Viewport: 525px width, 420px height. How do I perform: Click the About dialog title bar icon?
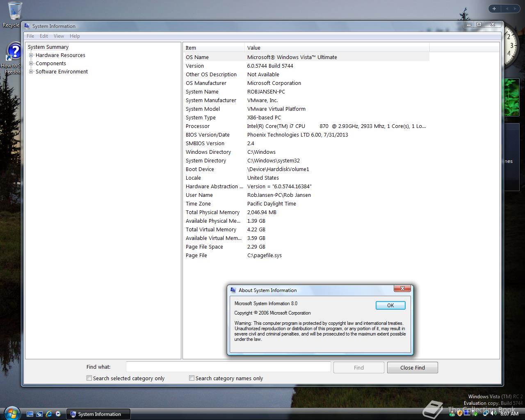click(233, 290)
